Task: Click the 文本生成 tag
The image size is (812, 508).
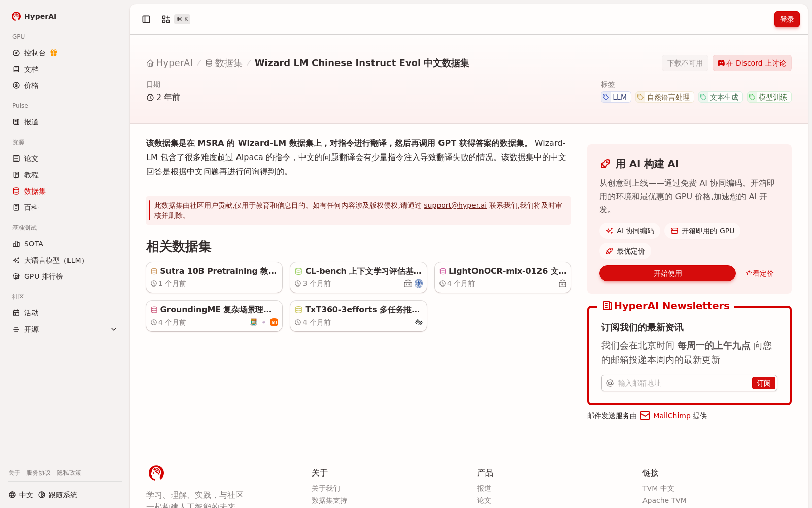Action: click(720, 97)
